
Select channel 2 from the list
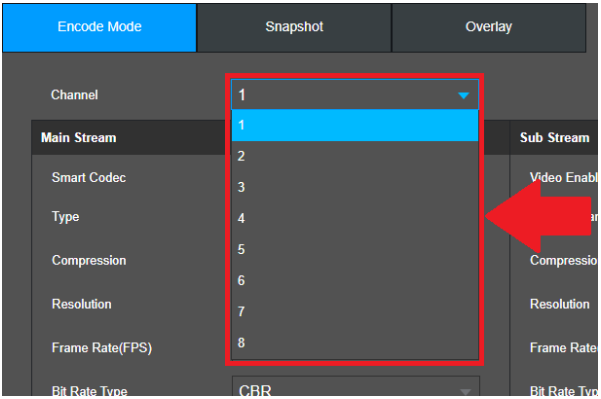click(x=355, y=156)
